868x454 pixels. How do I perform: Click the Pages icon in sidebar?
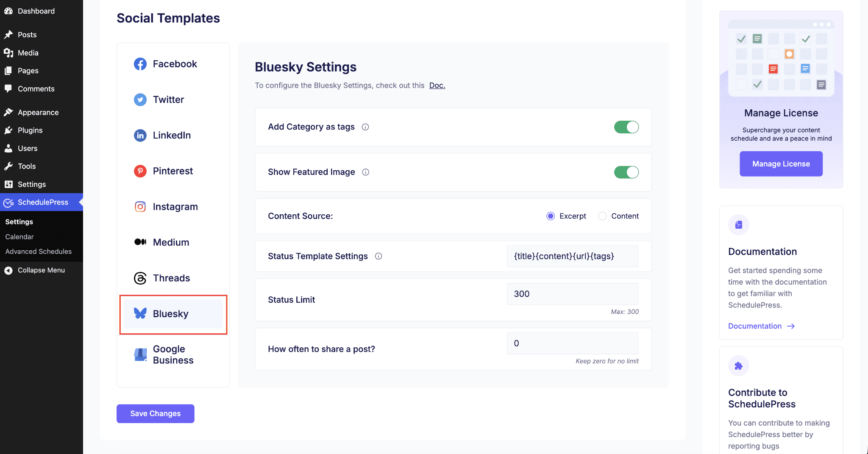(x=8, y=71)
